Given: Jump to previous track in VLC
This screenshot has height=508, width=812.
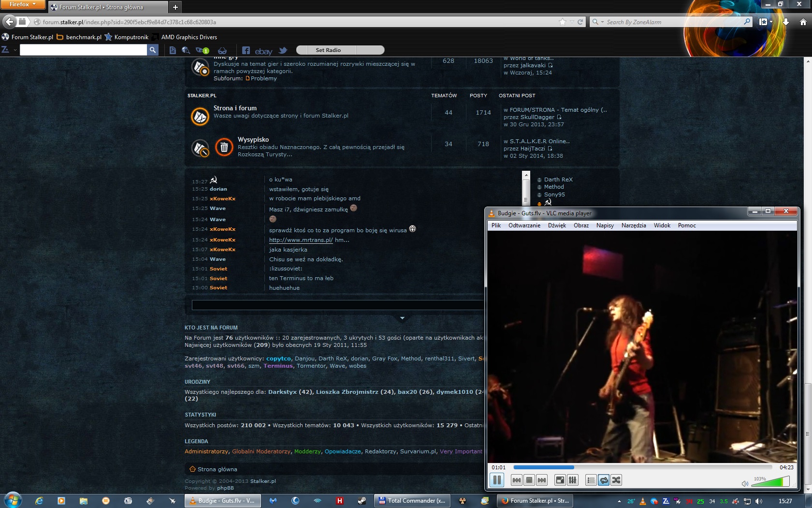Looking at the screenshot, I should [x=516, y=480].
